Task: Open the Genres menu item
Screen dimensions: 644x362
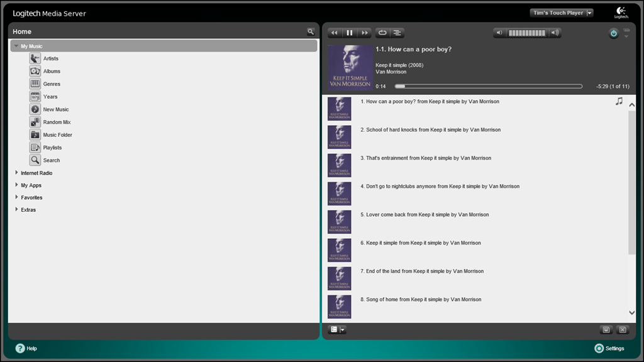Action: tap(52, 84)
